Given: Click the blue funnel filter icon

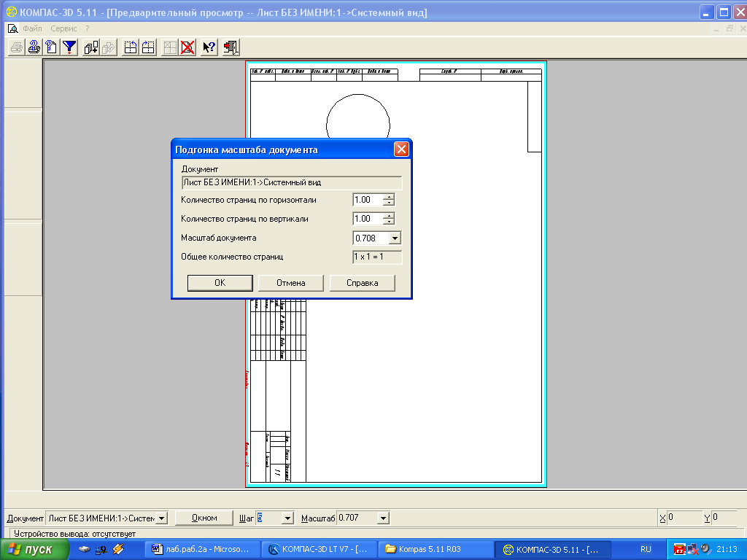Looking at the screenshot, I should point(69,47).
